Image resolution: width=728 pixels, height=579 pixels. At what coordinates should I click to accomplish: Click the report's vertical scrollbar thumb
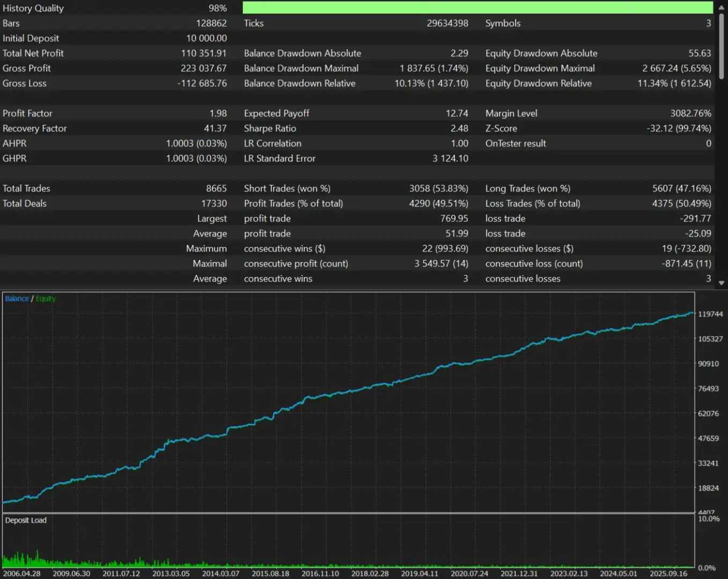[x=722, y=46]
